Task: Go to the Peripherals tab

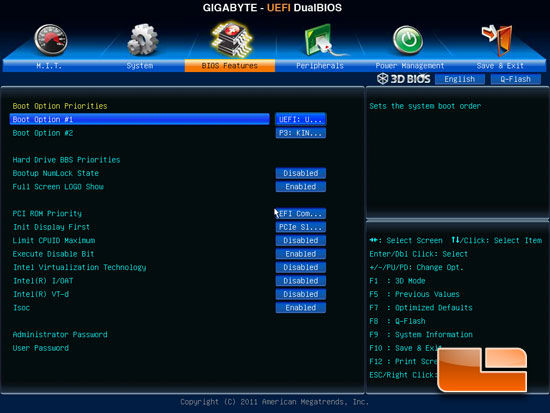Action: coord(320,66)
